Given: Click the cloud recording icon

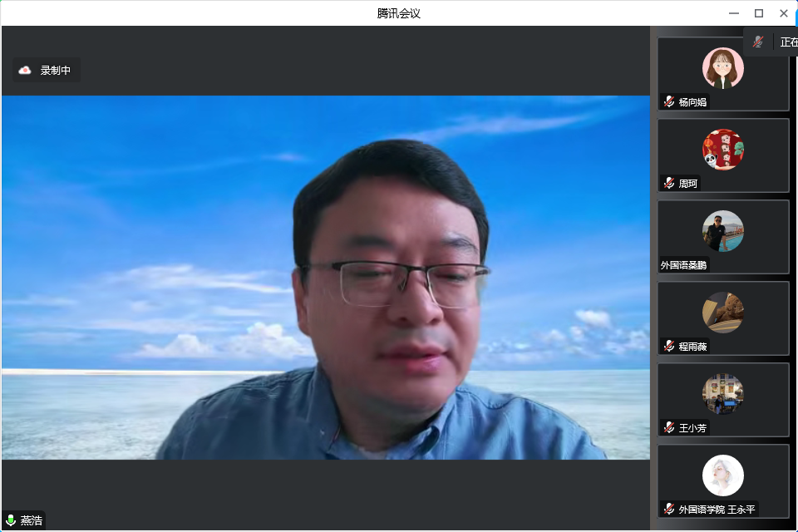Looking at the screenshot, I should point(25,71).
